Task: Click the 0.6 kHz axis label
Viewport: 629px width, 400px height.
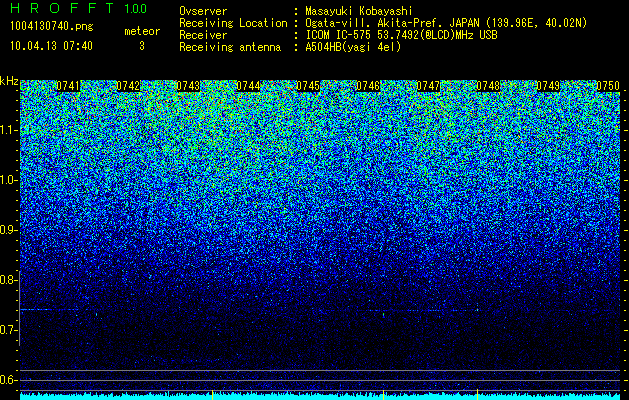Action: coord(9,380)
